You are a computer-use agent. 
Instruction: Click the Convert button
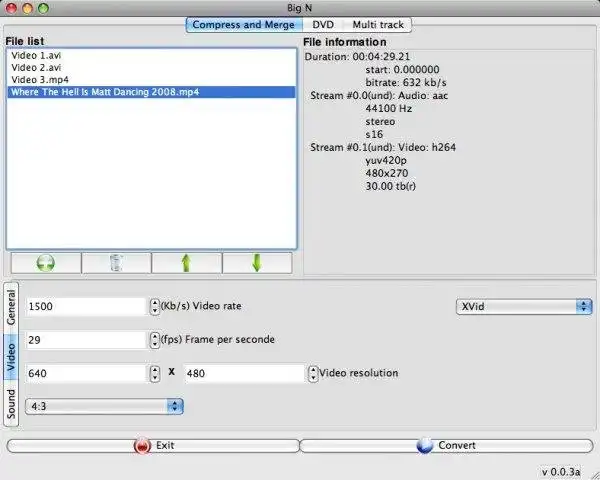(x=447, y=446)
